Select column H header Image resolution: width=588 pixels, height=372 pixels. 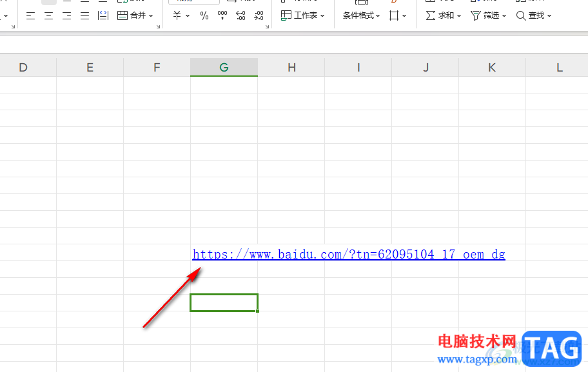tap(291, 68)
